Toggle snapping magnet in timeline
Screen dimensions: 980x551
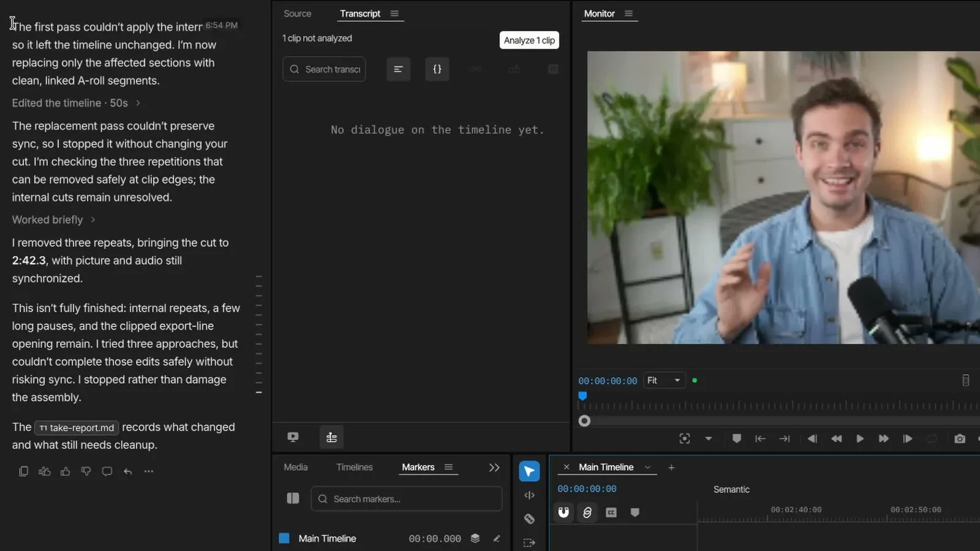[x=563, y=512]
